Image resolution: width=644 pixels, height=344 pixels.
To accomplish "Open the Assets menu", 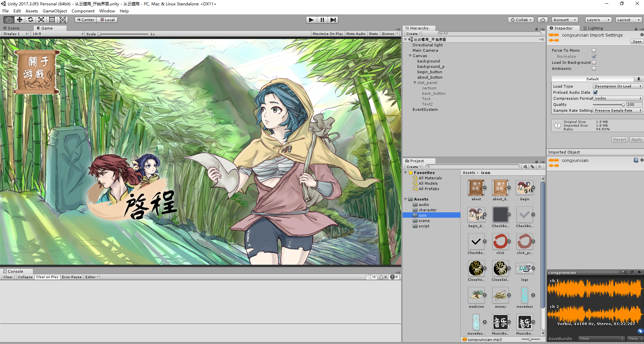I will pos(32,11).
